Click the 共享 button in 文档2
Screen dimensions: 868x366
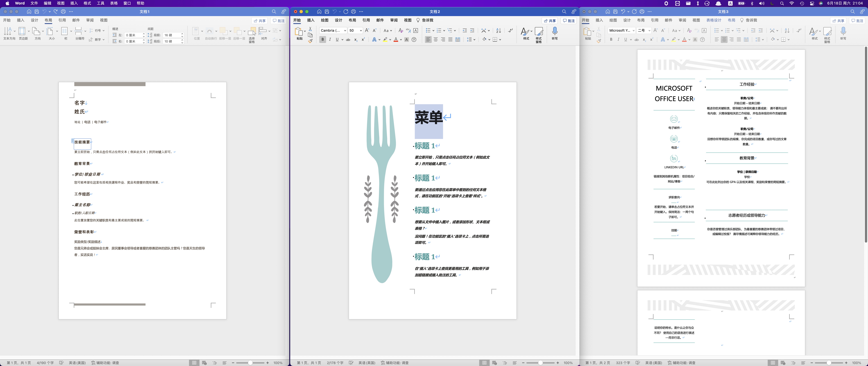pos(550,20)
